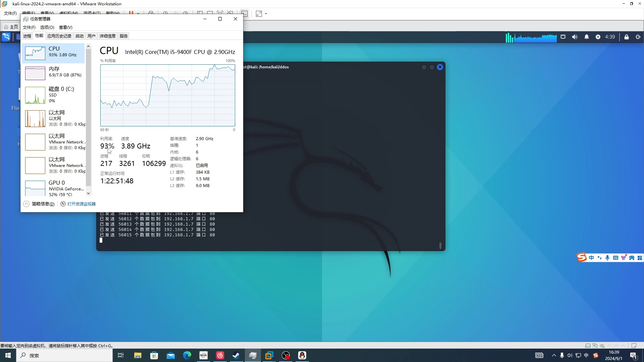The height and width of the screenshot is (362, 644).
Task: Select the first 以太网 item showing orange graph
Action: pyautogui.click(x=54, y=119)
